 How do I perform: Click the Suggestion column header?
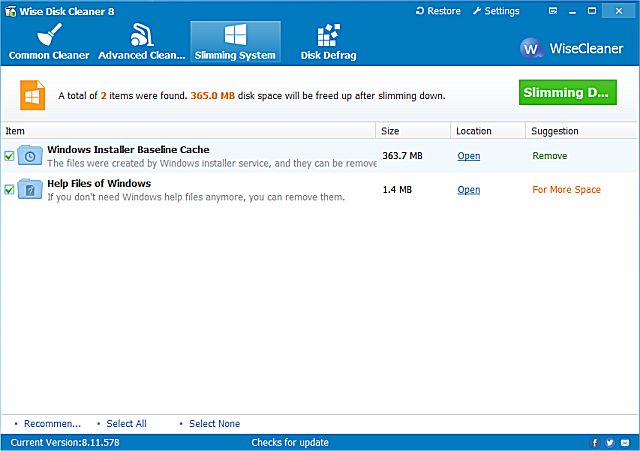click(x=582, y=131)
